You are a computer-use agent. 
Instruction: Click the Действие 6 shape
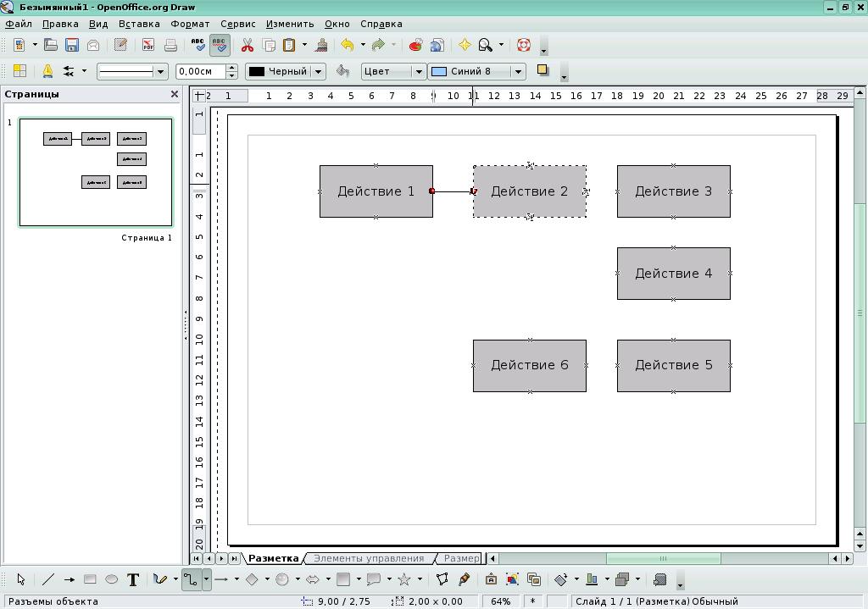tap(530, 366)
